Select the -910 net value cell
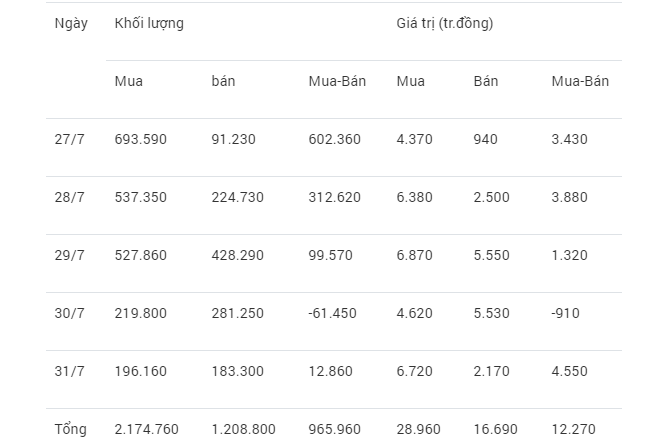 click(565, 314)
